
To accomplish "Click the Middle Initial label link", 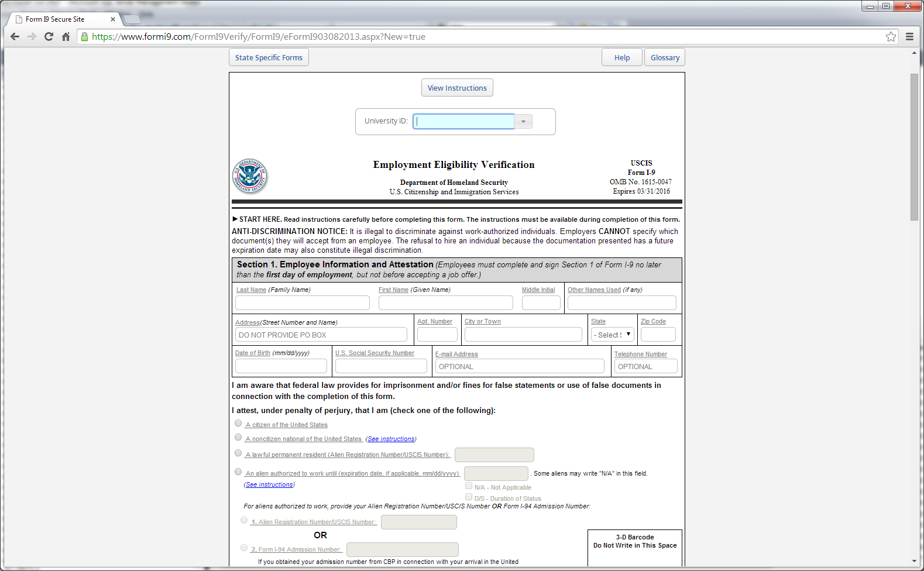I will pos(538,290).
